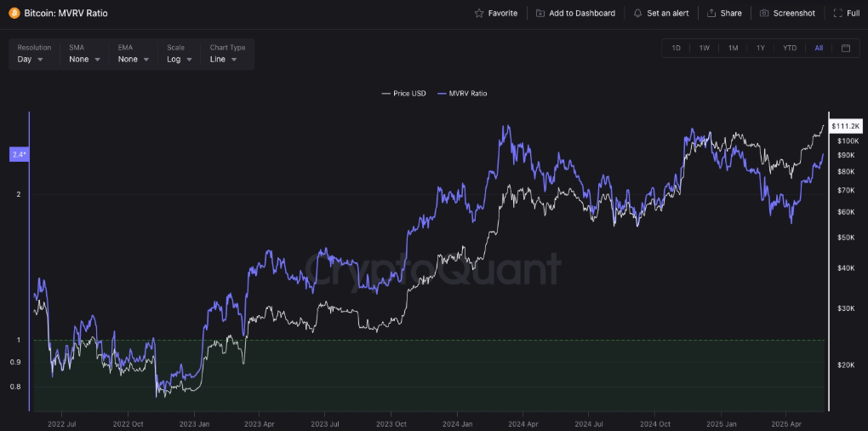Select the 1D time range
Viewport: 868px width, 431px height.
677,48
